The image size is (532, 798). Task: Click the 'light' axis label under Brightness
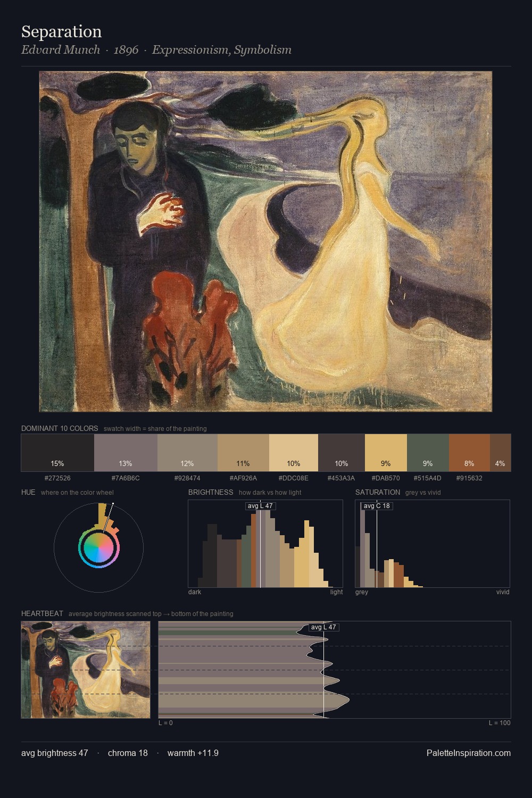point(337,592)
